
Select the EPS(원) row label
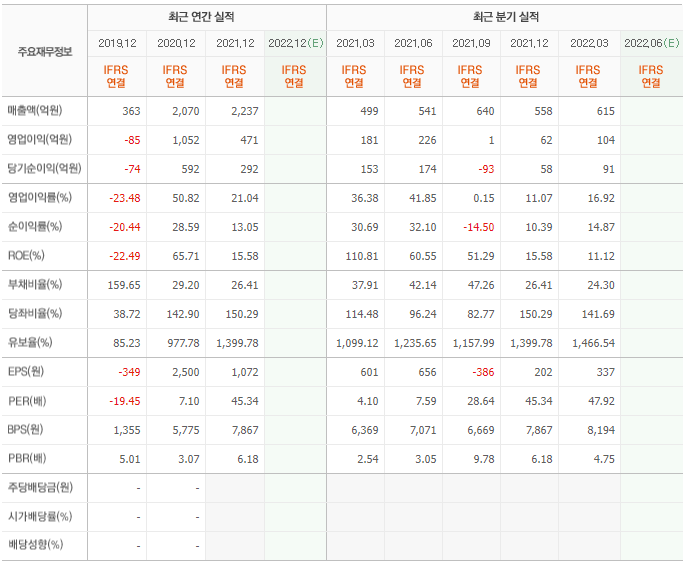coord(26,371)
